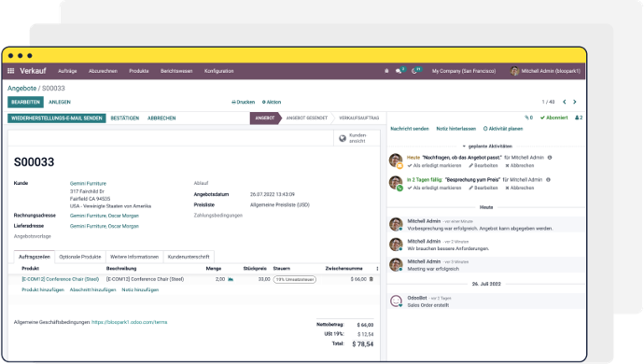The width and height of the screenshot is (644, 364).
Task: Click the bug debug icon in navbar
Action: [x=386, y=71]
